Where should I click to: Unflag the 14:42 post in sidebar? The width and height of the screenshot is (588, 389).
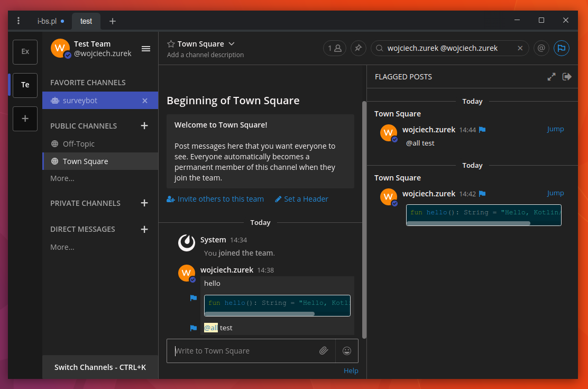tap(482, 194)
